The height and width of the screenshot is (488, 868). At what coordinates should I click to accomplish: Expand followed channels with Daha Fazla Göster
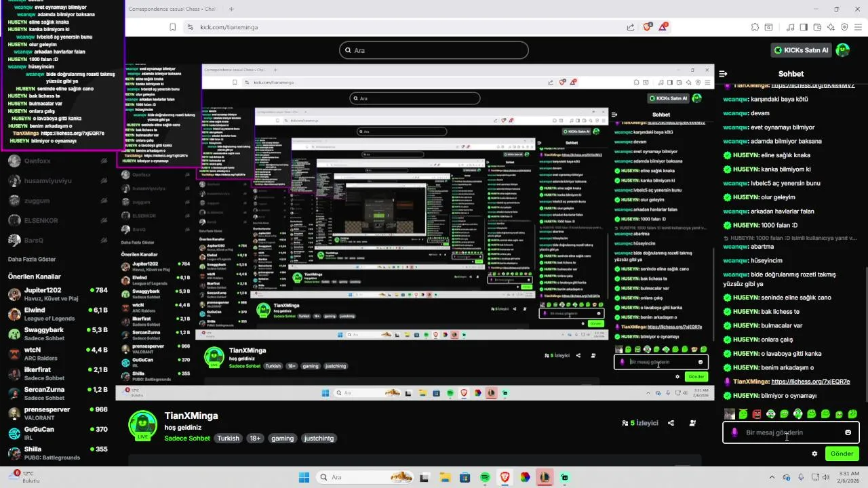[x=32, y=260]
